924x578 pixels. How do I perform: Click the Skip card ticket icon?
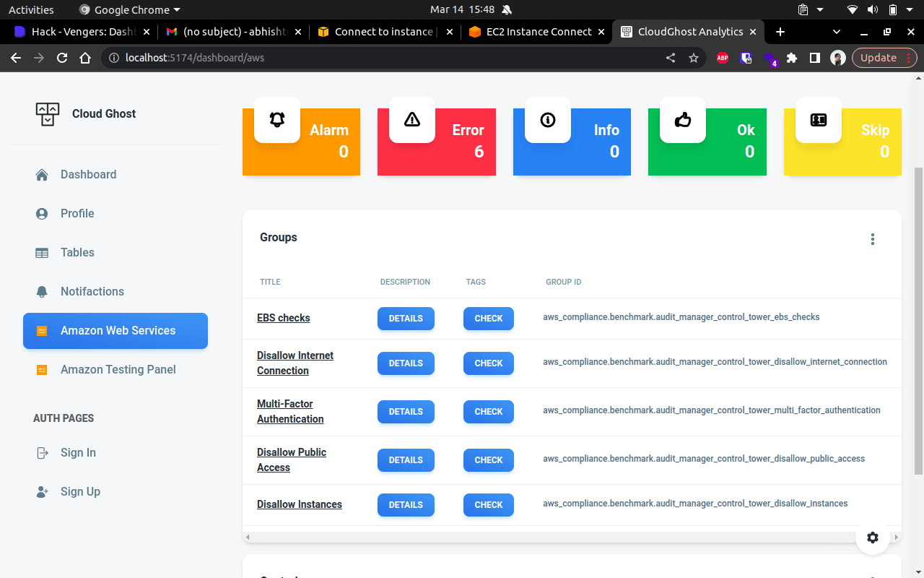(819, 120)
